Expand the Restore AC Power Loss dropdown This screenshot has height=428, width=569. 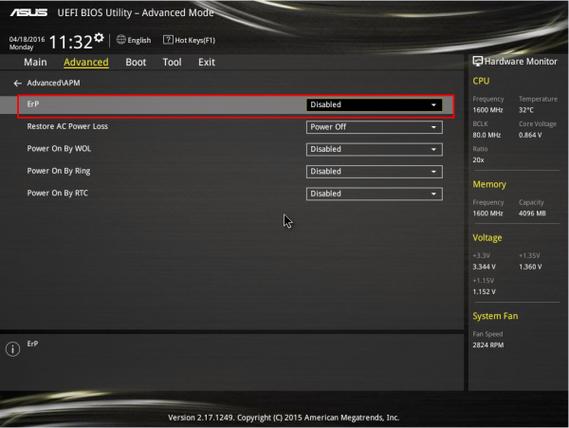coord(374,127)
